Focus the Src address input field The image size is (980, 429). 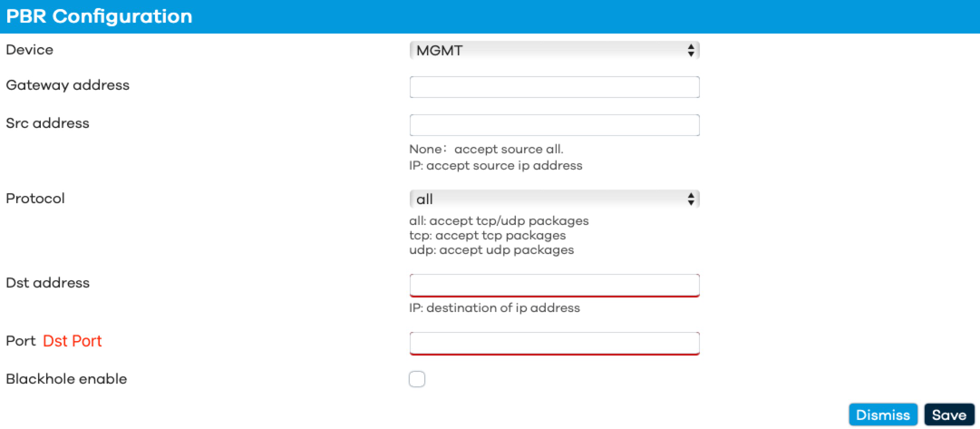(555, 125)
